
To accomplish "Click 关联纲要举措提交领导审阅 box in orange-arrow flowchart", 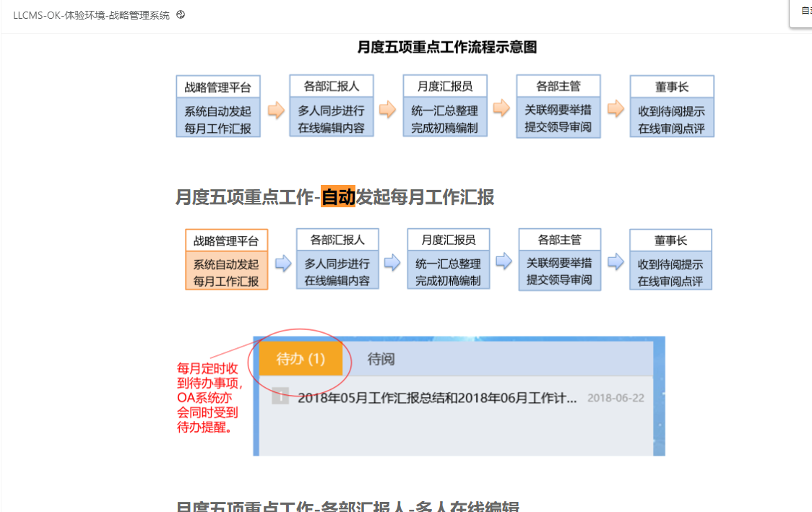I will point(558,117).
